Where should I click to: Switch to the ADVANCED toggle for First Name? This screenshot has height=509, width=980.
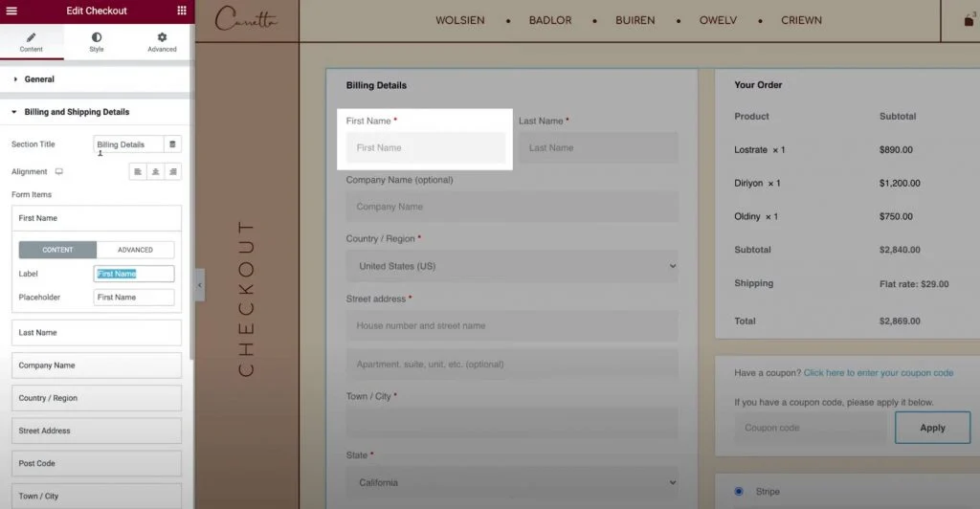(x=135, y=250)
